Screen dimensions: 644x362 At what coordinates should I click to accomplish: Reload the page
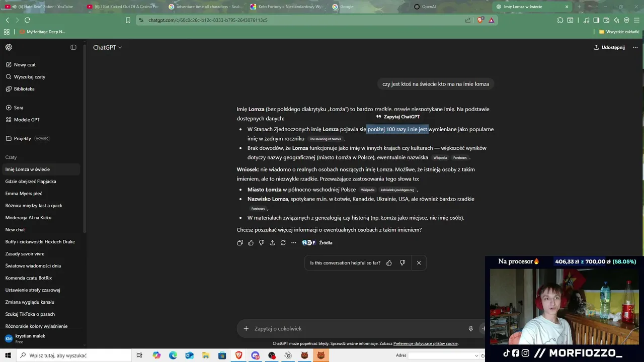click(x=27, y=20)
